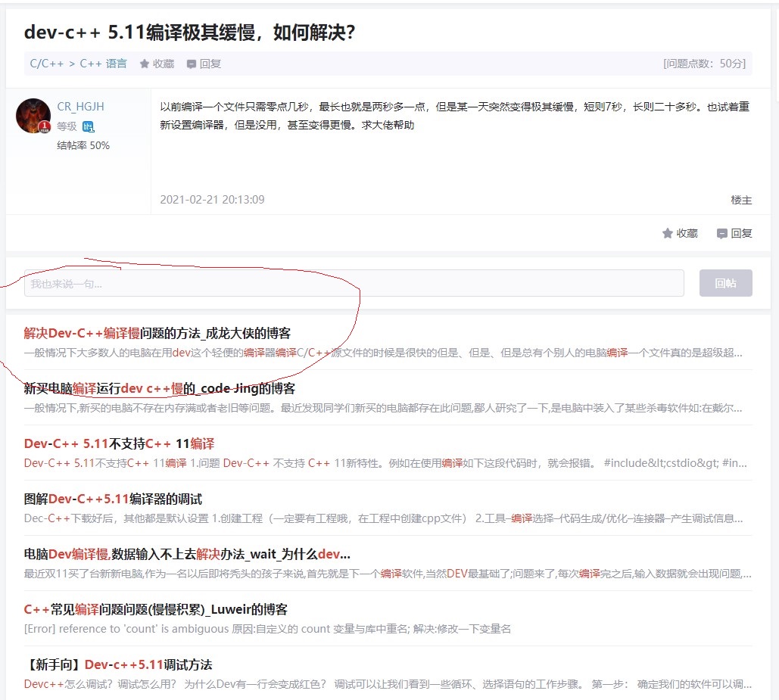Focus the 我也来说一句... reply input box

tap(354, 284)
